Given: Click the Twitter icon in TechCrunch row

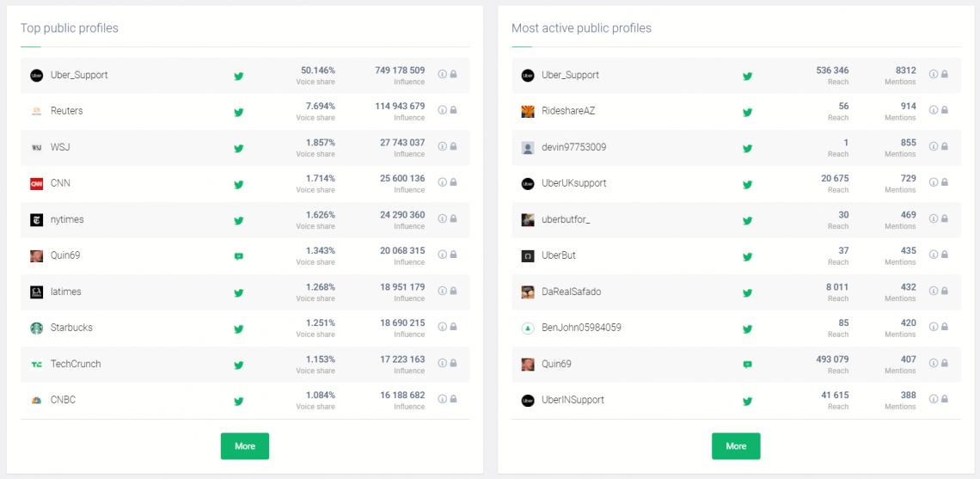Looking at the screenshot, I should pyautogui.click(x=238, y=365).
